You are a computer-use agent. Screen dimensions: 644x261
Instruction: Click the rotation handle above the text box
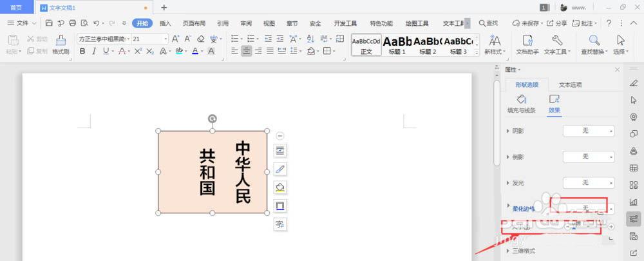pos(213,119)
